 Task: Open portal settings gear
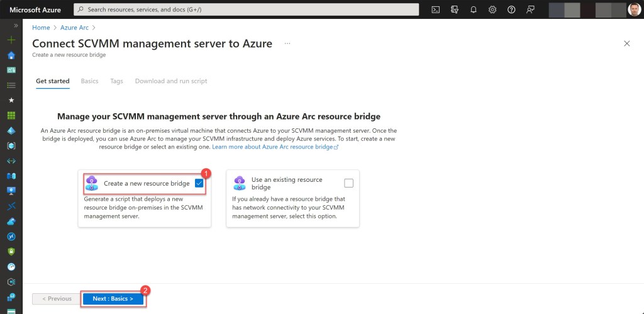pyautogui.click(x=492, y=9)
